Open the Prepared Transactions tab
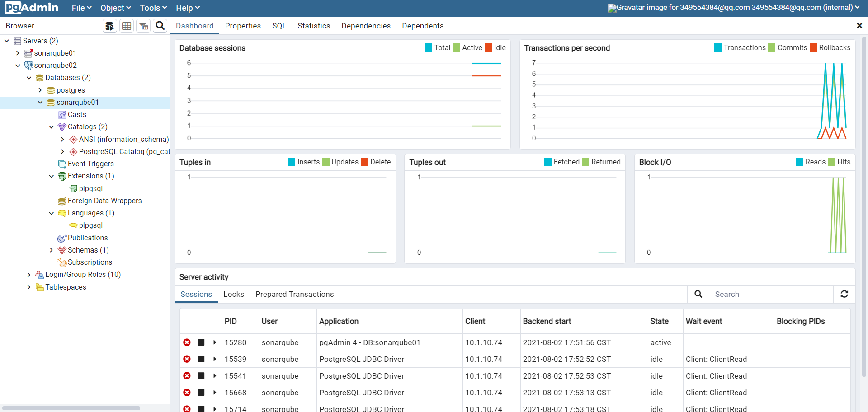The image size is (868, 412). (295, 294)
